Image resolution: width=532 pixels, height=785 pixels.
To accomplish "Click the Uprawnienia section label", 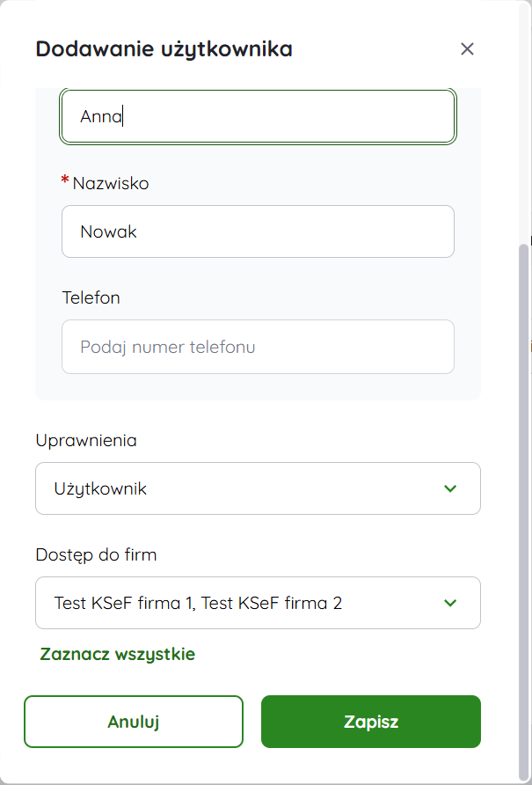I will click(x=86, y=440).
